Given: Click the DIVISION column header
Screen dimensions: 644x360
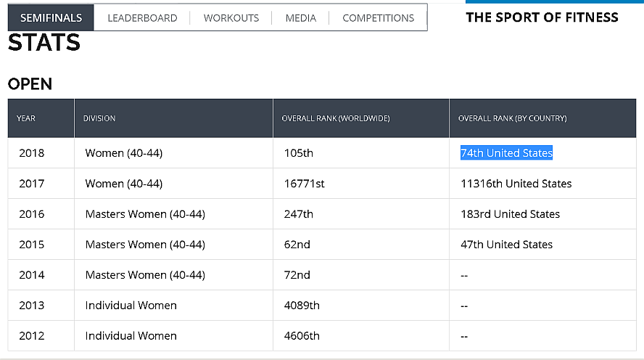Looking at the screenshot, I should pos(174,118).
